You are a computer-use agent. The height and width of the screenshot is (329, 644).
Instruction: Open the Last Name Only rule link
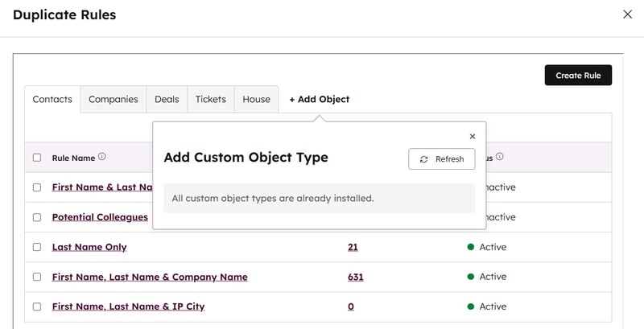tap(89, 247)
